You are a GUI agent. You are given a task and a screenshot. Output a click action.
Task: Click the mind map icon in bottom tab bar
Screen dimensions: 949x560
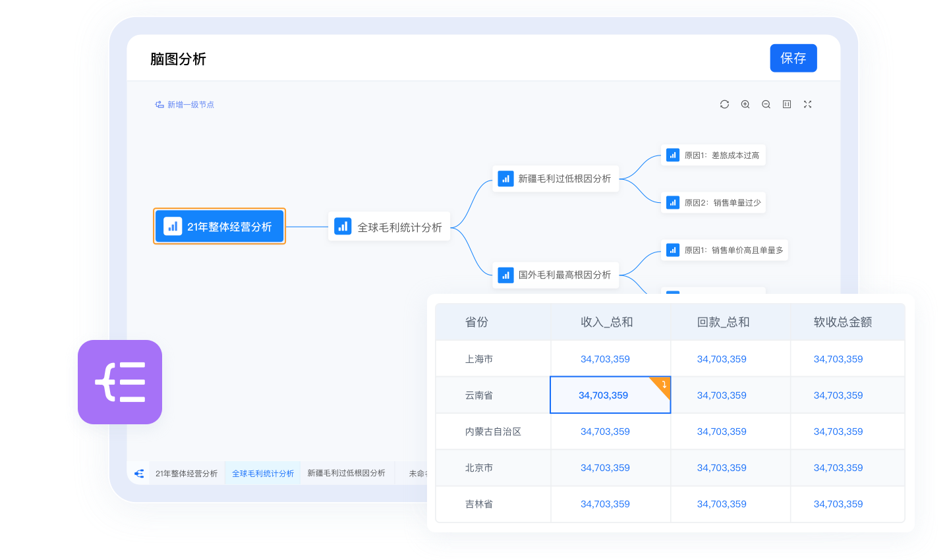[139, 473]
